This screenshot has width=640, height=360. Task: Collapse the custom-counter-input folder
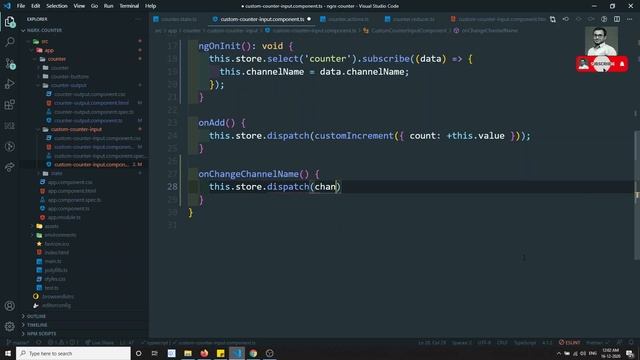[x=76, y=129]
